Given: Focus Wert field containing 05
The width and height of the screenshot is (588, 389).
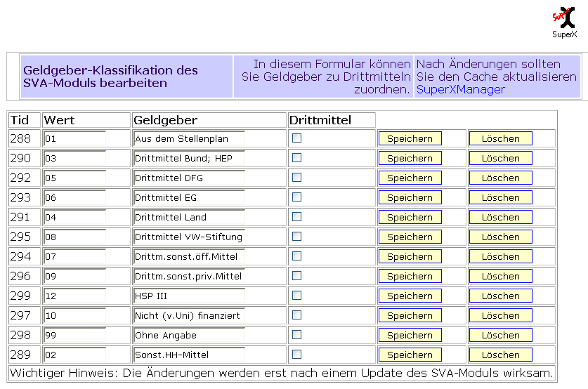Looking at the screenshot, I should pos(74,178).
